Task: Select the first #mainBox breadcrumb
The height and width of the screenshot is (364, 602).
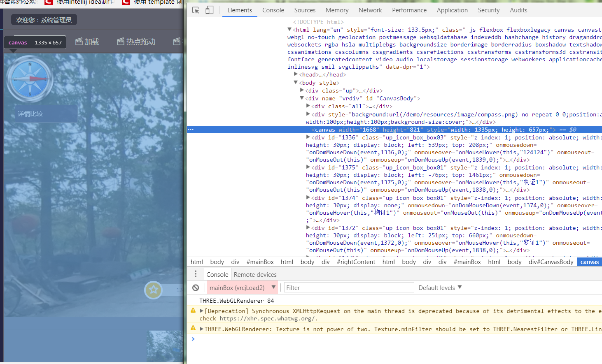Action: point(260,262)
